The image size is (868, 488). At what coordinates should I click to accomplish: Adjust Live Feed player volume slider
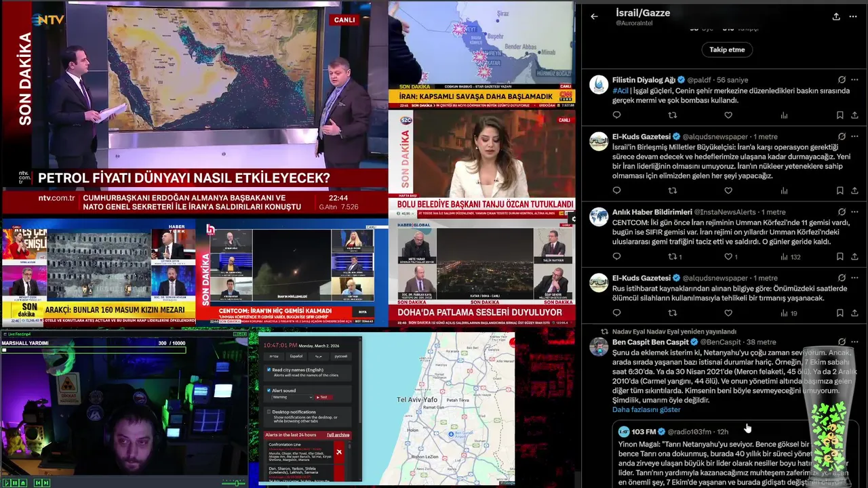coord(234,483)
